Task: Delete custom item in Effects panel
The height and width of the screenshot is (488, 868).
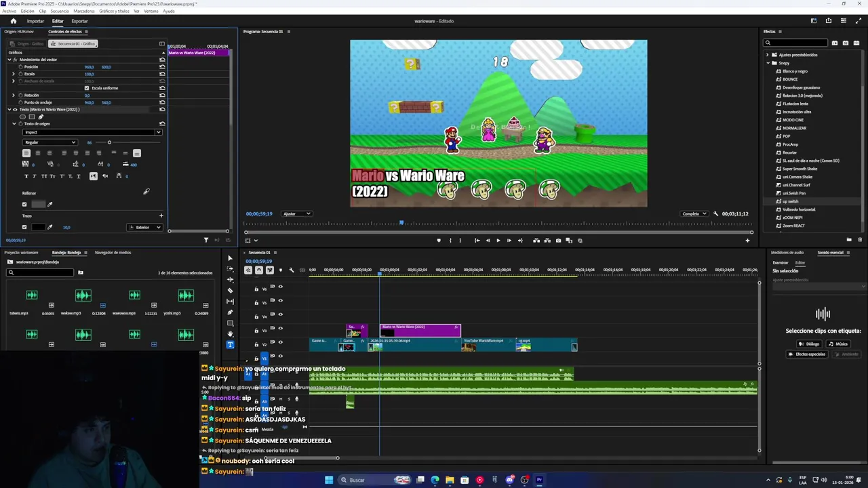Action: tap(861, 239)
